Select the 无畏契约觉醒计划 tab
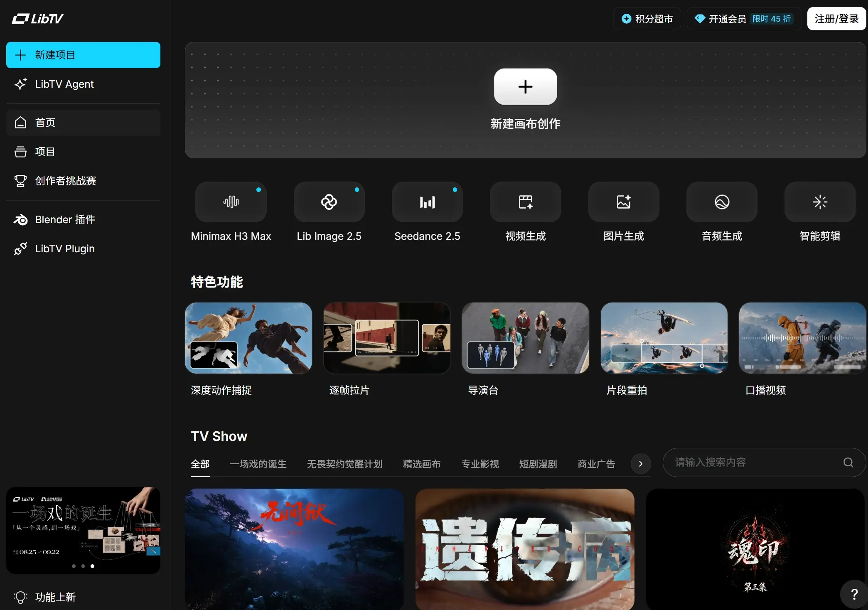Viewport: 868px width, 610px height. pos(344,464)
